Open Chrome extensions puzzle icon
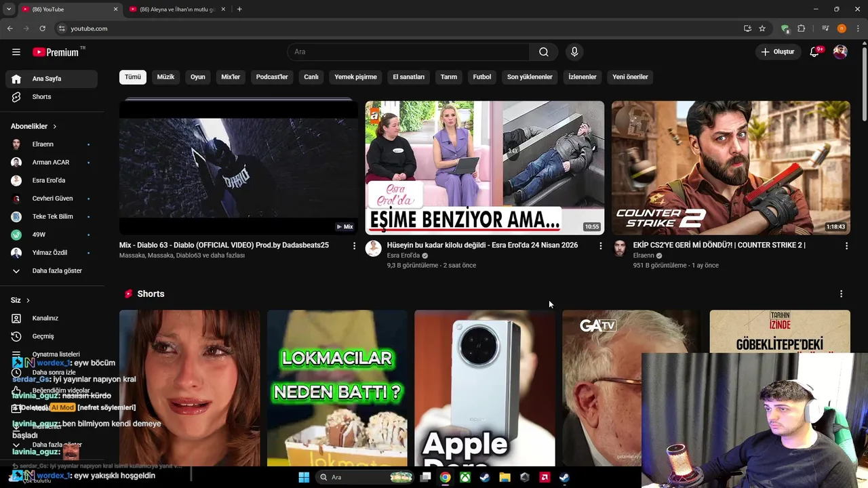The height and width of the screenshot is (488, 868). click(x=802, y=28)
